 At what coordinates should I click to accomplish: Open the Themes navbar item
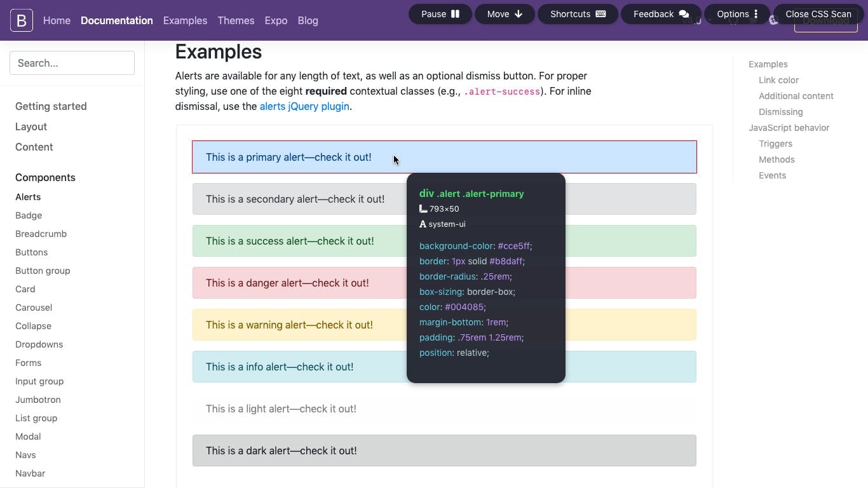(236, 20)
